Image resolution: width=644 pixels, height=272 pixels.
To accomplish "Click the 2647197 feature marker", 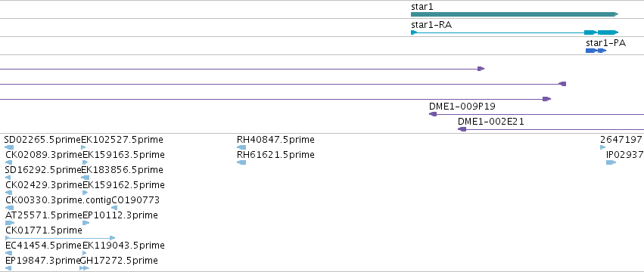I will pyautogui.click(x=603, y=147).
